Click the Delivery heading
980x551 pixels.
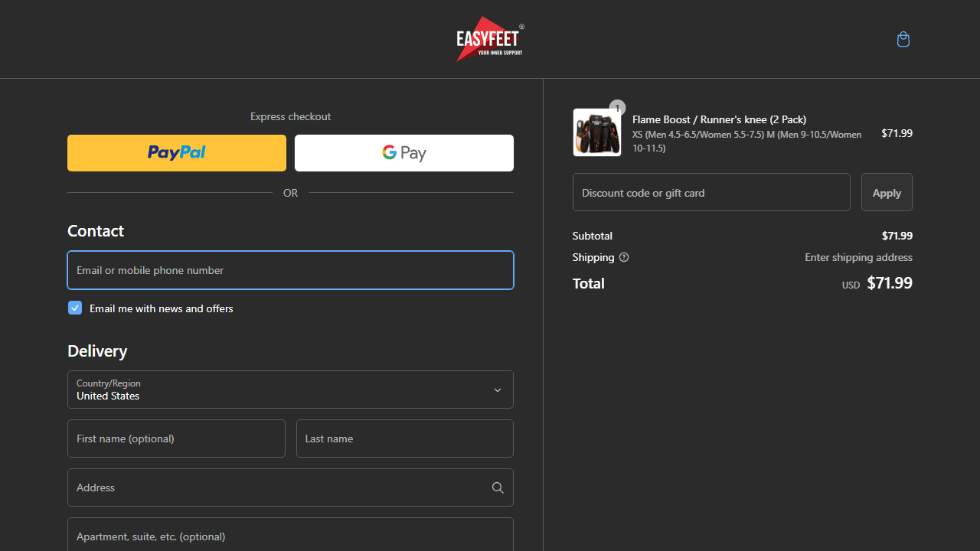point(97,351)
